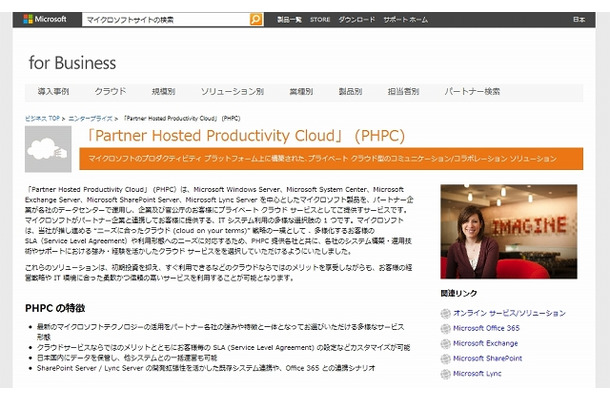Click globe icon next to Microsoft SharePoint

pos(445,357)
